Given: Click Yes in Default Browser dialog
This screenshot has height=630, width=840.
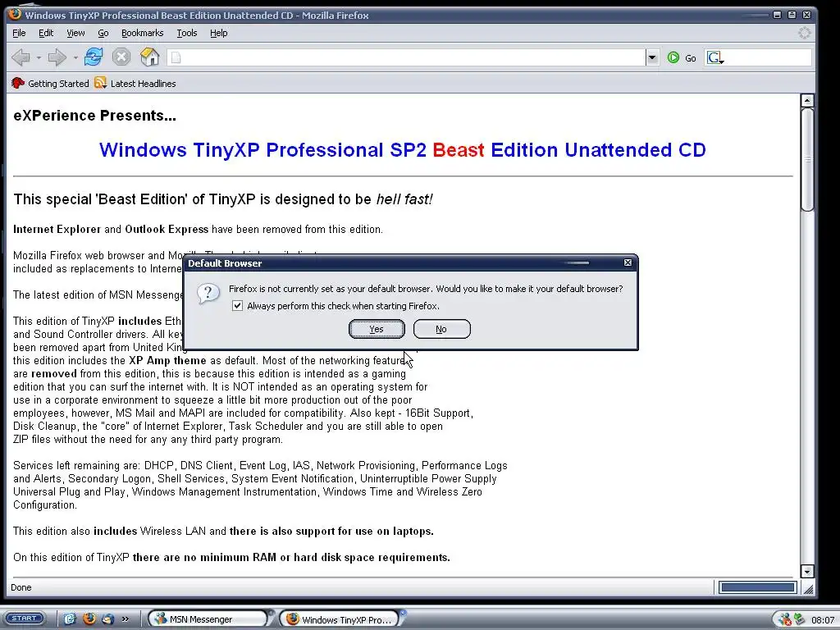Looking at the screenshot, I should coord(377,329).
